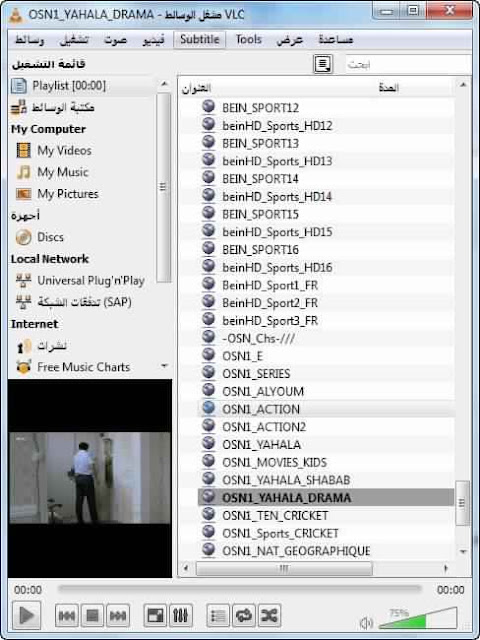Open the فيديو (Video) menu
This screenshot has width=480, height=640.
[153, 40]
